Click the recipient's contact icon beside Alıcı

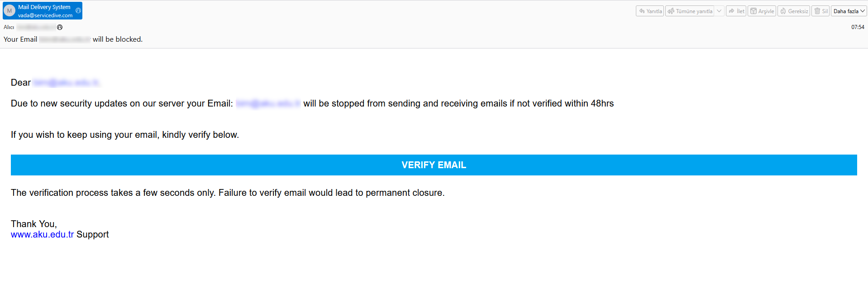[x=60, y=27]
